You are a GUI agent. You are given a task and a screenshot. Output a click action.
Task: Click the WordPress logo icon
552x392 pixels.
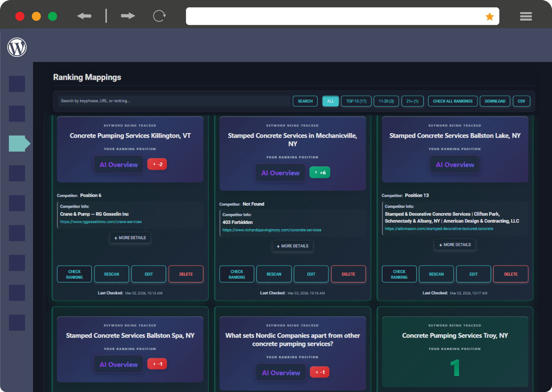pos(17,47)
